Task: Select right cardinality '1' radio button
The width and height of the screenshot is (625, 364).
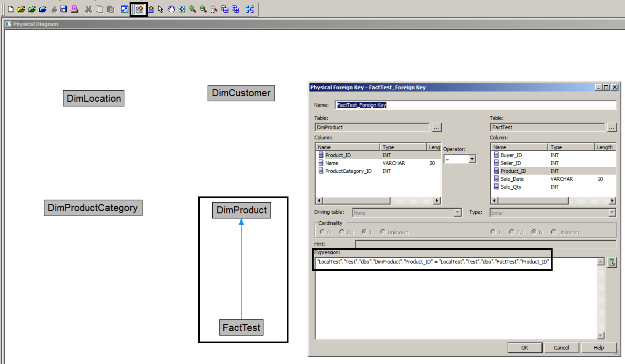Action: click(493, 232)
